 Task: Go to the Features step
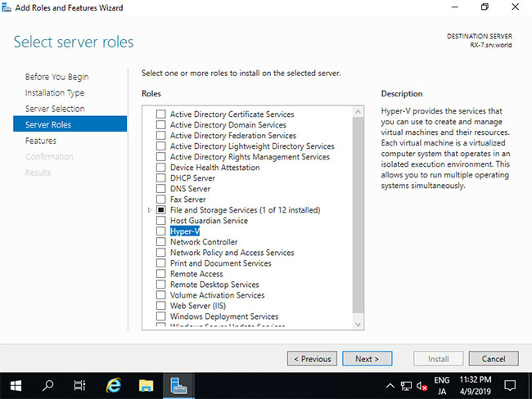[x=40, y=141]
